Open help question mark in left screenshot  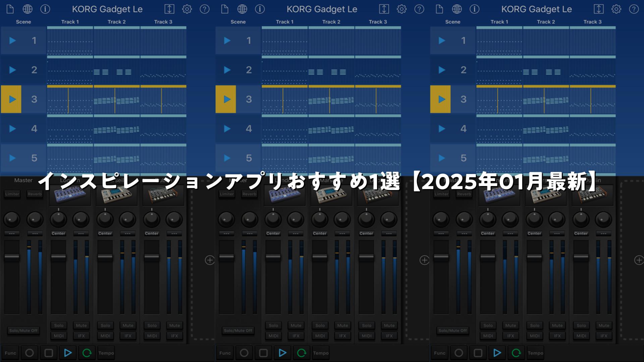[x=205, y=9]
